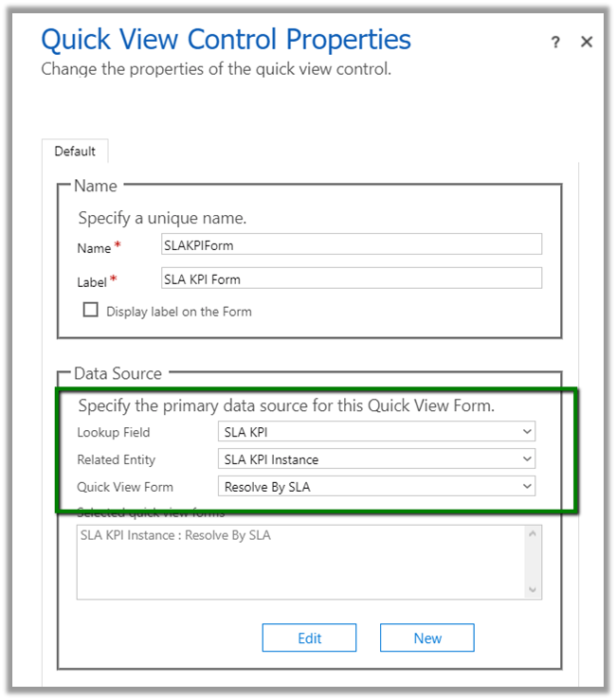Image resolution: width=616 pixels, height=700 pixels.
Task: Click the Lookup Field label
Action: [x=114, y=432]
